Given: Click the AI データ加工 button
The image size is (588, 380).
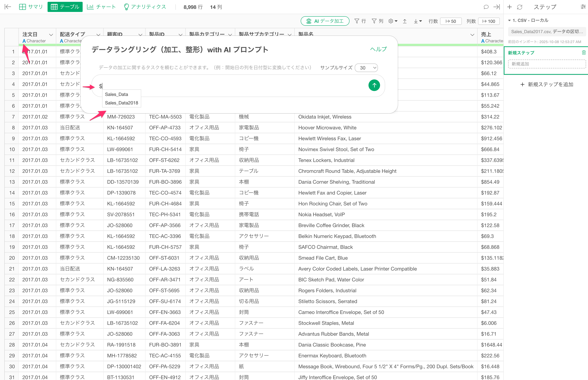Looking at the screenshot, I should pos(325,21).
